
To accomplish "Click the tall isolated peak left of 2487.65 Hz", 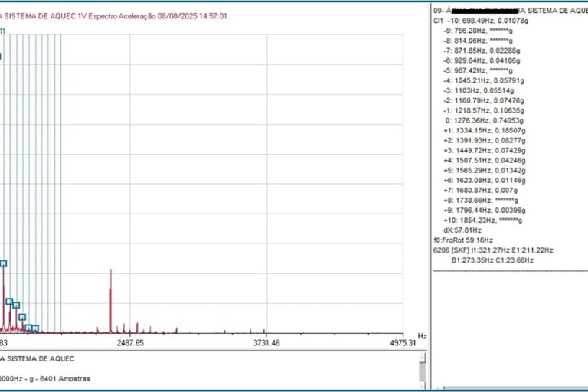I will [110, 300].
